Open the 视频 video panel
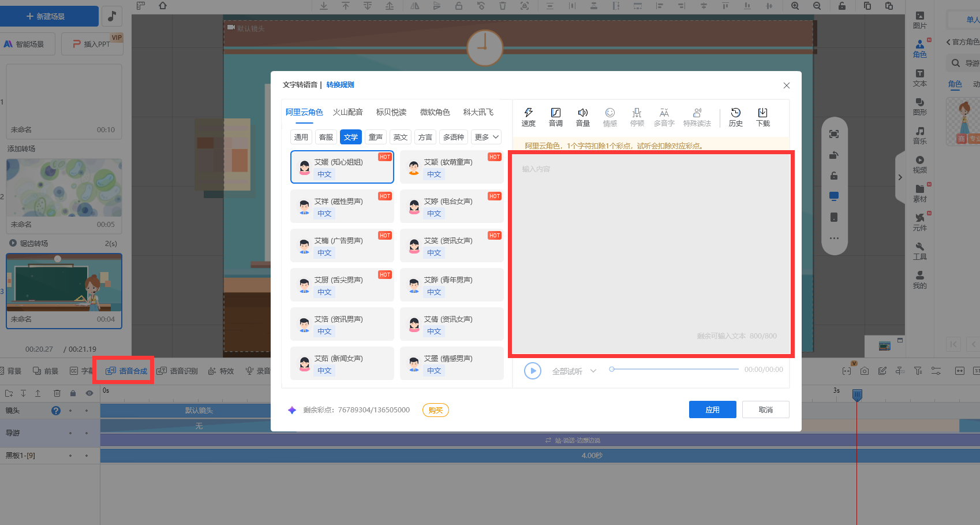Screen dimensions: 980x525 click(919, 165)
